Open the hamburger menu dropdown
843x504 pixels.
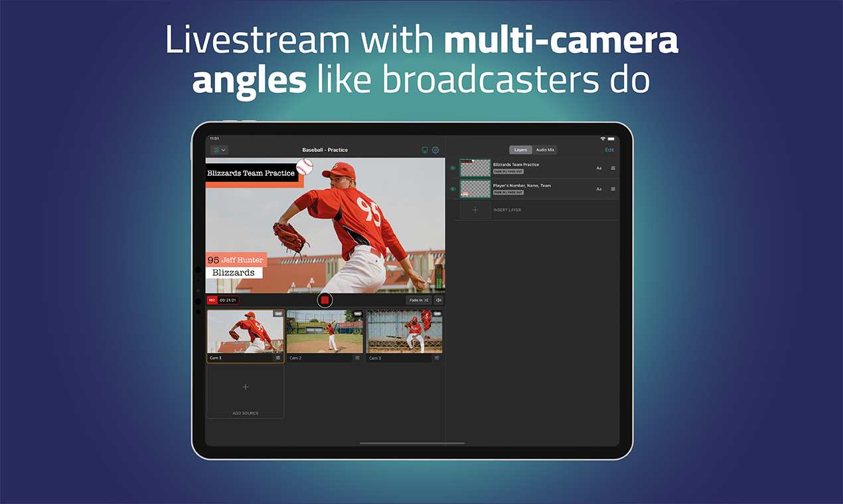(219, 150)
